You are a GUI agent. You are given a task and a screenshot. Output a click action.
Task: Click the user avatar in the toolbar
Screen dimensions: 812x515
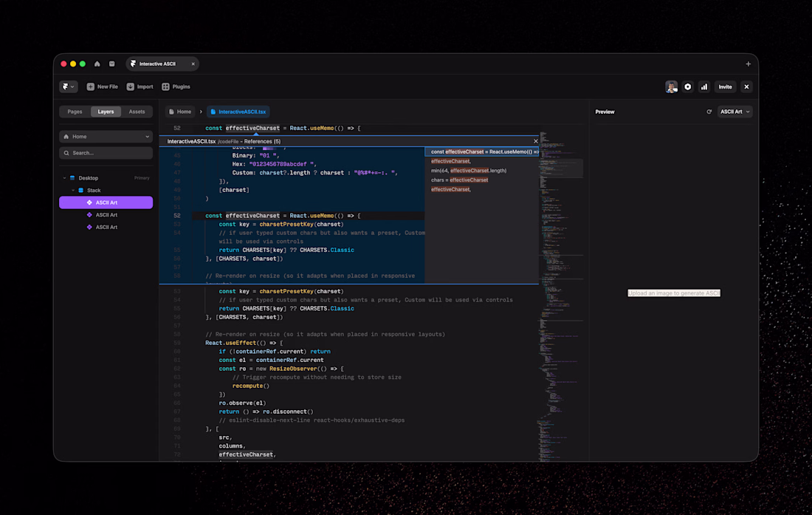[x=671, y=86]
